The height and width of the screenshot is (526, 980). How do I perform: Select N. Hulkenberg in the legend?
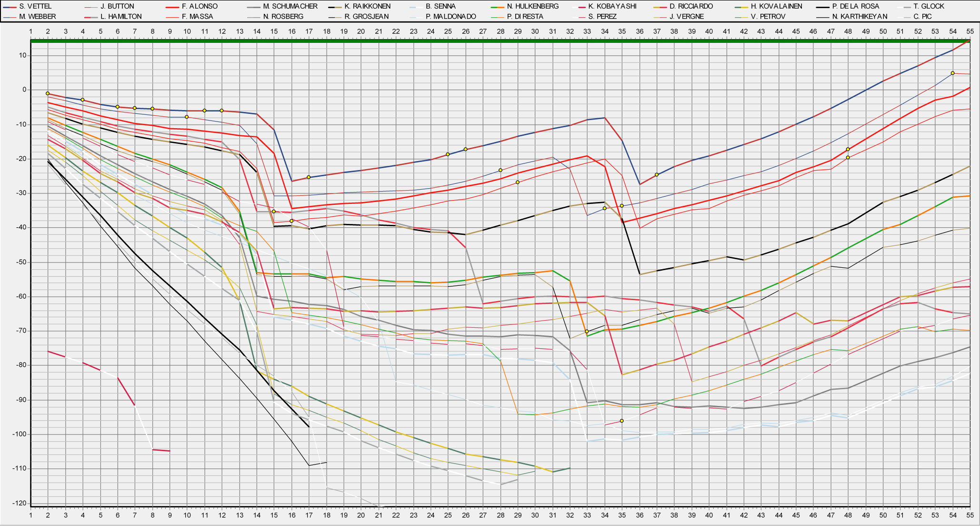pos(532,6)
